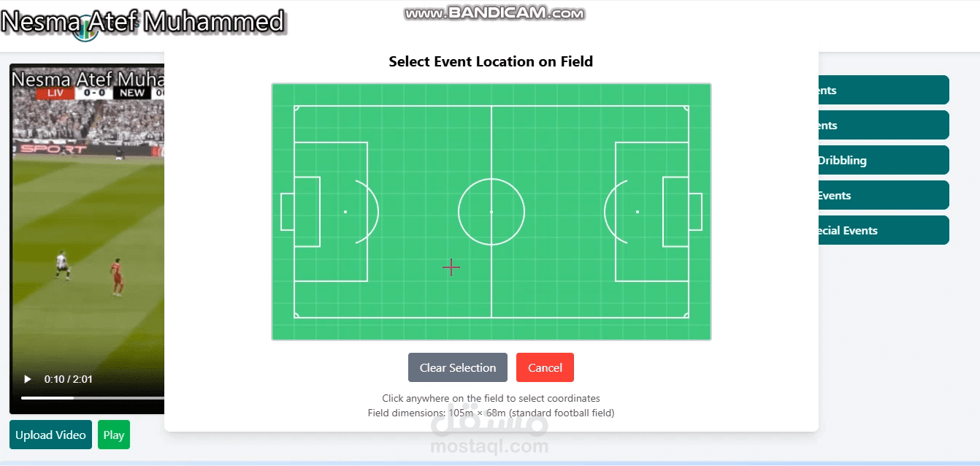Click the red crosshair marker on field
The height and width of the screenshot is (466, 980).
pos(451,268)
